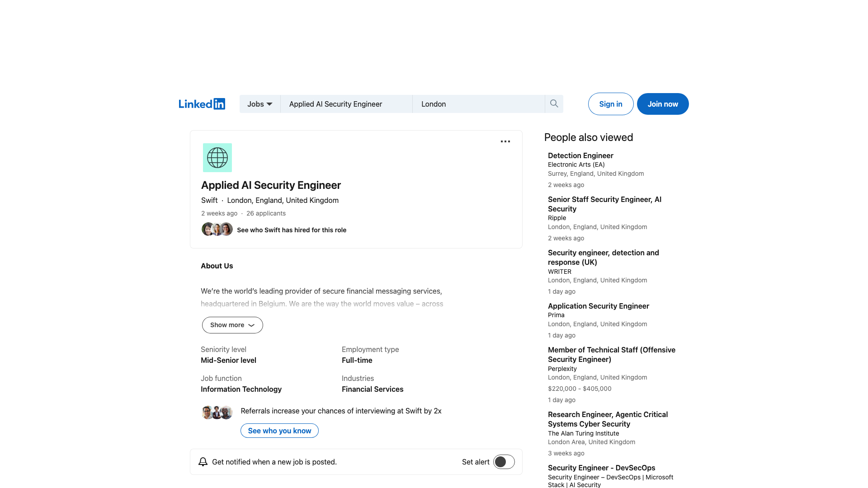Click 'Mid-Senior level' seniority value
Screen dimensions: 868x488
tap(228, 360)
